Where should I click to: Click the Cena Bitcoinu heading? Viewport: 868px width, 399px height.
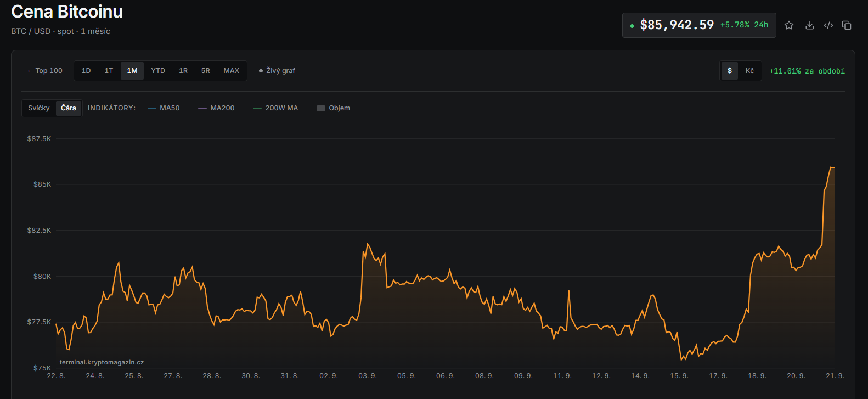(67, 12)
